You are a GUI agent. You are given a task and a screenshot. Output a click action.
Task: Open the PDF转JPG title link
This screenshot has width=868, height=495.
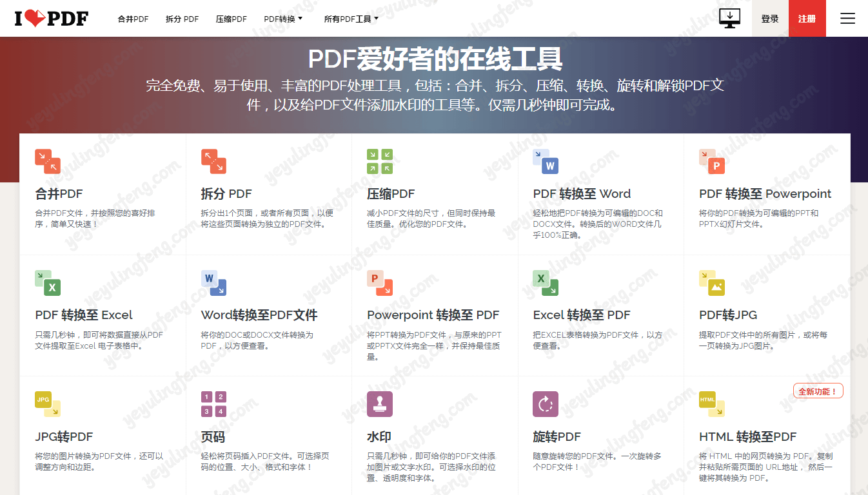pyautogui.click(x=728, y=315)
